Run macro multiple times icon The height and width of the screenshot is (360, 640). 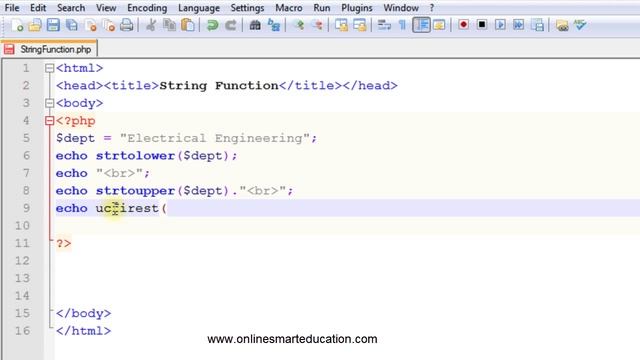pyautogui.click(x=519, y=25)
